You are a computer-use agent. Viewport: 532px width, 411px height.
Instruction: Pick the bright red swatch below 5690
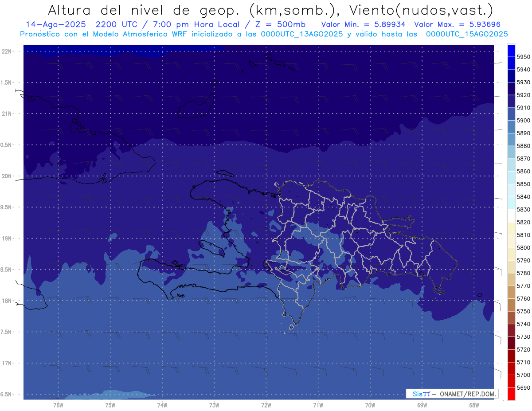(x=511, y=394)
